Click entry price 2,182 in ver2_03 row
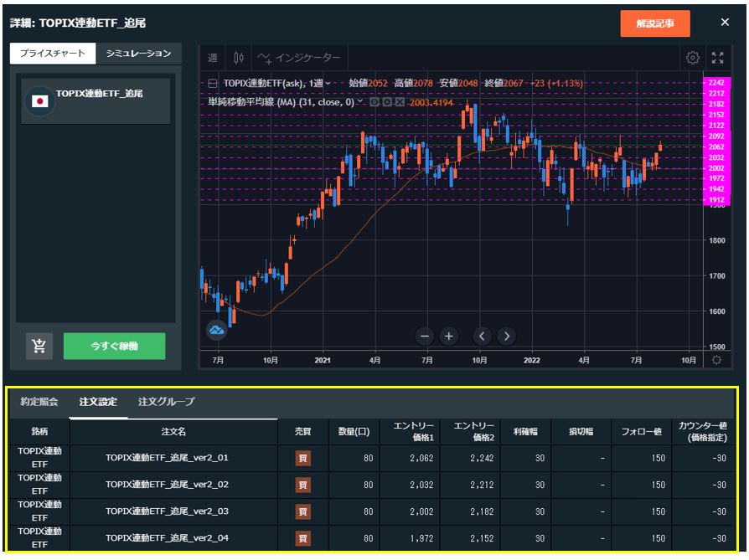Image resolution: width=749 pixels, height=560 pixels. [x=482, y=511]
